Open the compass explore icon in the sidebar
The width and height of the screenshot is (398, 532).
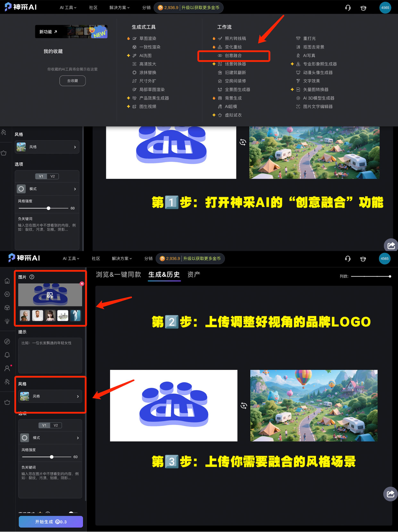pyautogui.click(x=7, y=342)
